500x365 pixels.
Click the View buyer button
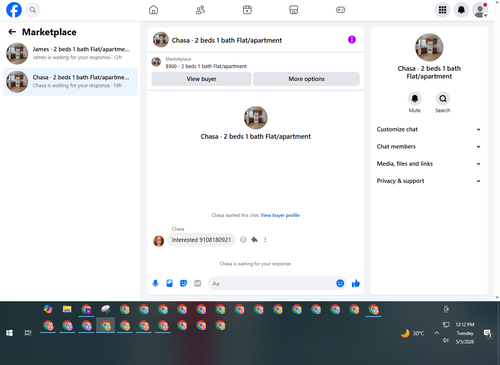coord(201,79)
